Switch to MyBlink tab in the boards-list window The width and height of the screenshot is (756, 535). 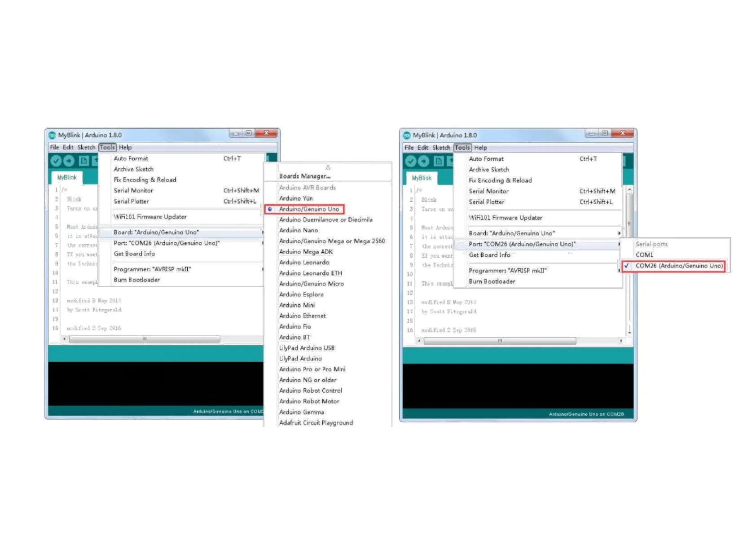point(67,178)
